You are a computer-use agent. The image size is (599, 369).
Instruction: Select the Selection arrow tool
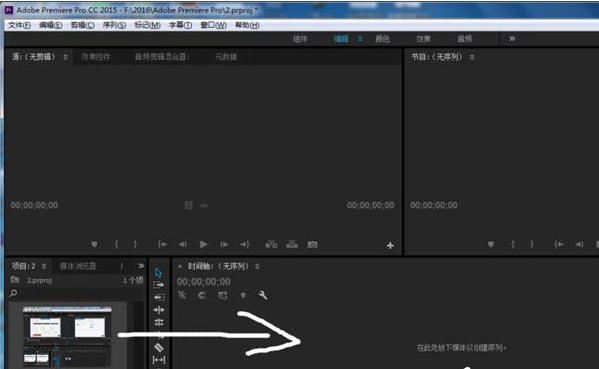point(159,273)
